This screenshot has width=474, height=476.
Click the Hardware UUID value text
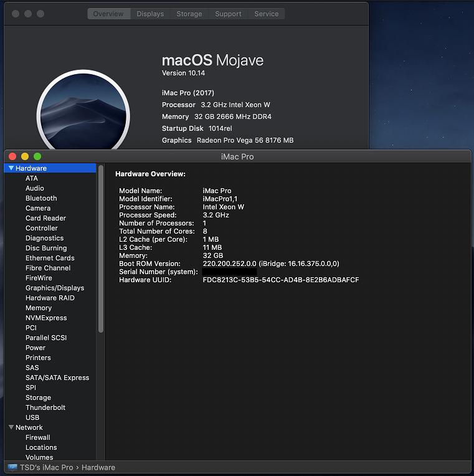tap(281, 280)
